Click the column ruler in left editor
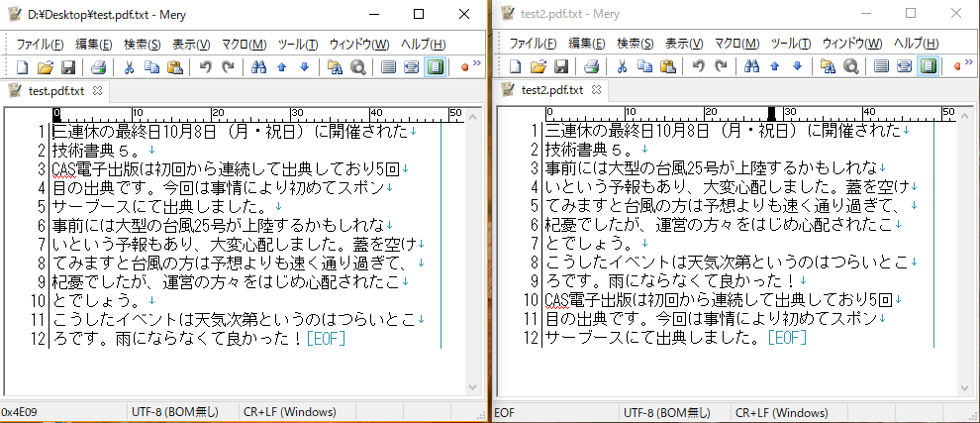Viewport: 980px width, 423px height. tap(247, 114)
